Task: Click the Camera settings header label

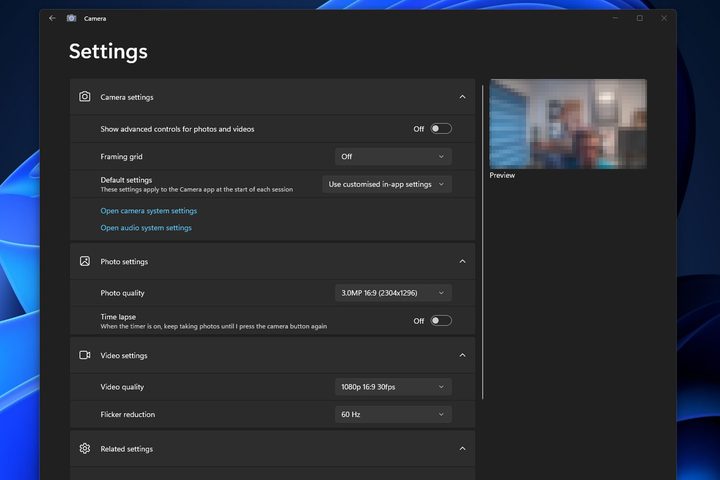Action: [127, 97]
